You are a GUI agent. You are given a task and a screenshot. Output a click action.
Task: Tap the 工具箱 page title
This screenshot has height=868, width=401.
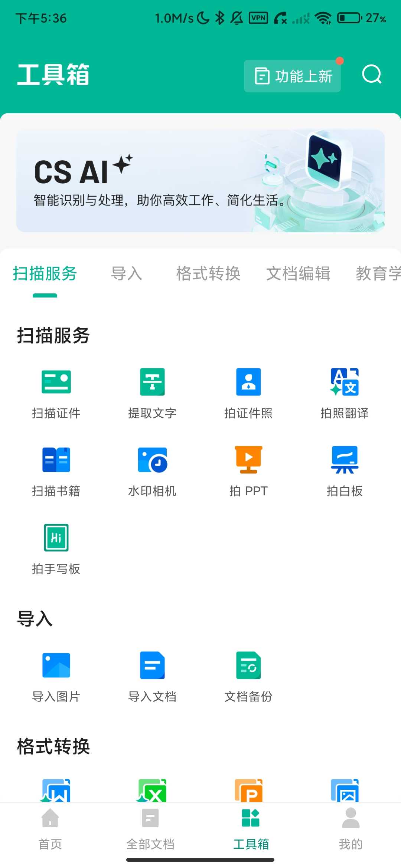pos(53,75)
